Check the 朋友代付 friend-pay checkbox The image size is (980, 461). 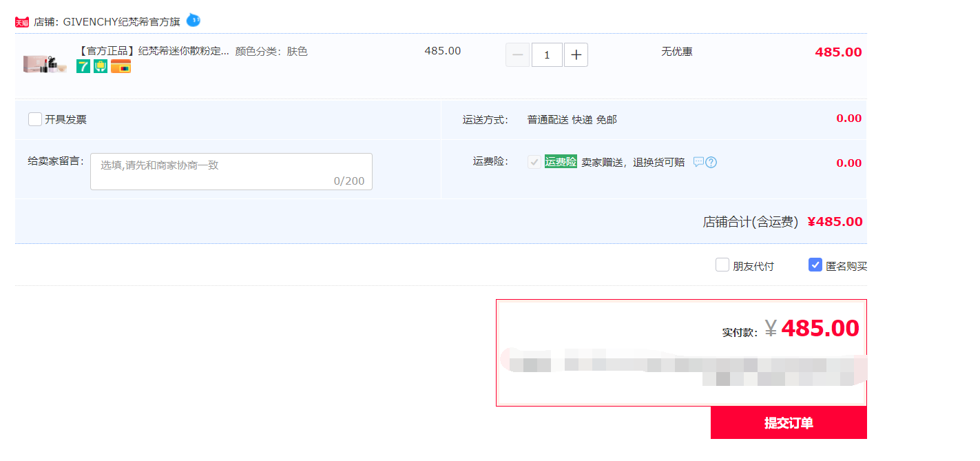coord(722,265)
